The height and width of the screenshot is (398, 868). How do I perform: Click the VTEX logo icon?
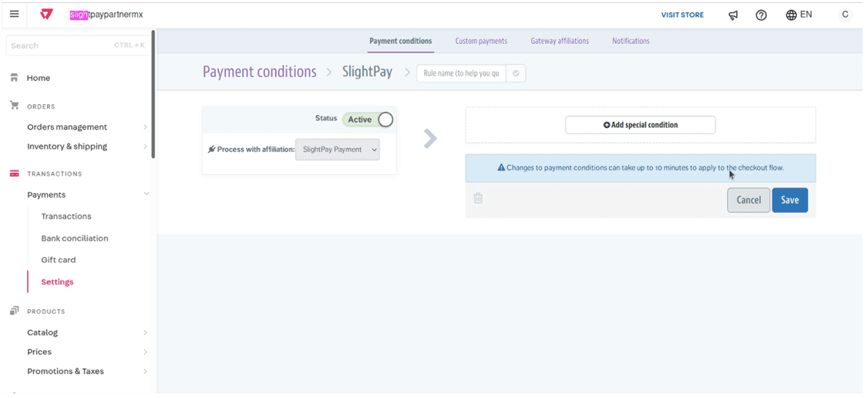pyautogui.click(x=46, y=15)
